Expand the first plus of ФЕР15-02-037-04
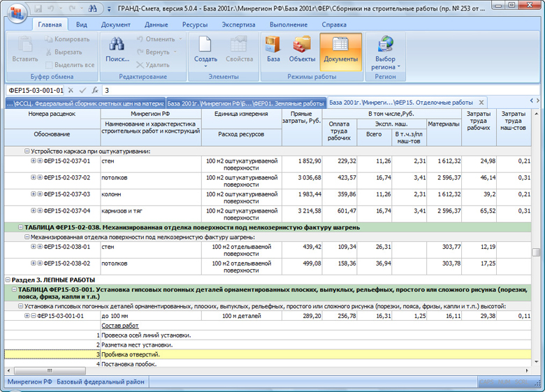The height and width of the screenshot is (392, 545). click(x=34, y=210)
